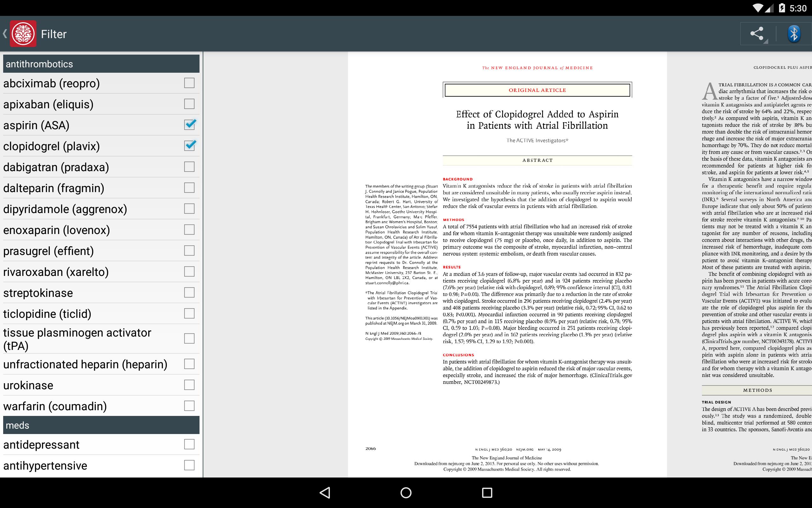The width and height of the screenshot is (812, 508).
Task: Tap the New England Journal of Medicine header
Action: (537, 68)
